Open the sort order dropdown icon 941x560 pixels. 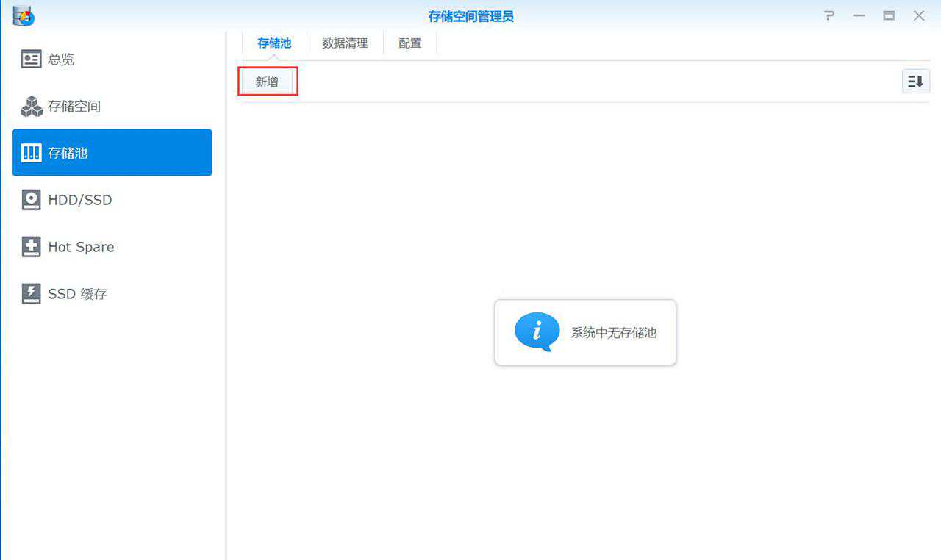[915, 82]
